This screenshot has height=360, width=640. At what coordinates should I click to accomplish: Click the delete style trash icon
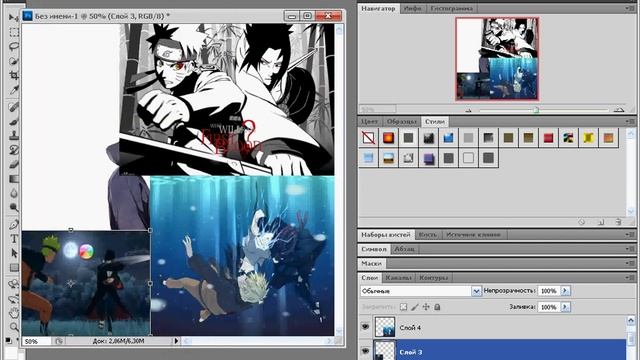click(618, 222)
